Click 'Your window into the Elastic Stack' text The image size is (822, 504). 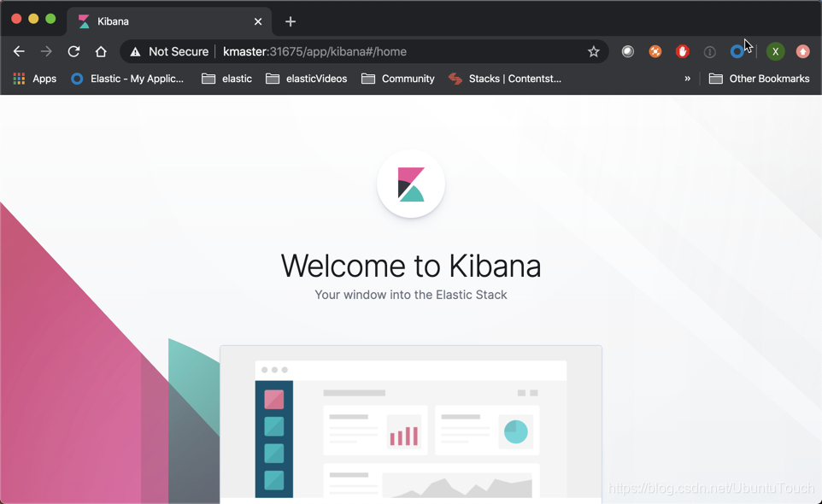(411, 295)
